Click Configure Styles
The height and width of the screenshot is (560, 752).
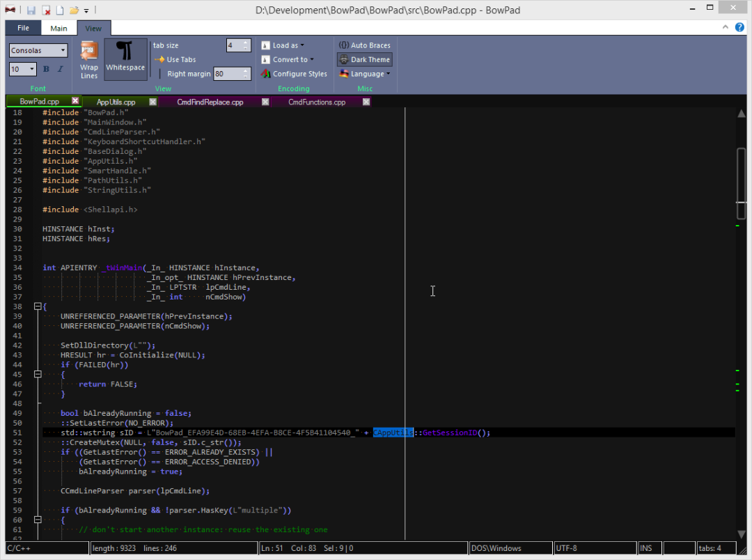point(294,74)
